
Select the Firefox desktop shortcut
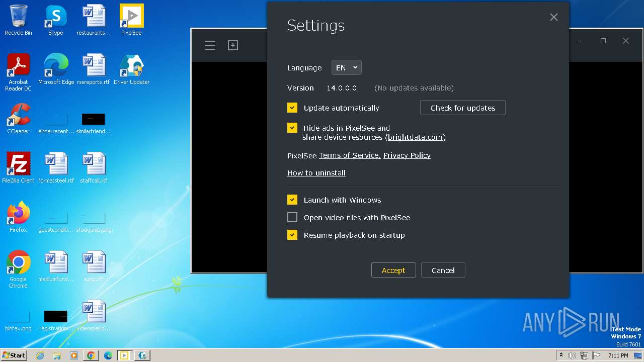coord(18,217)
